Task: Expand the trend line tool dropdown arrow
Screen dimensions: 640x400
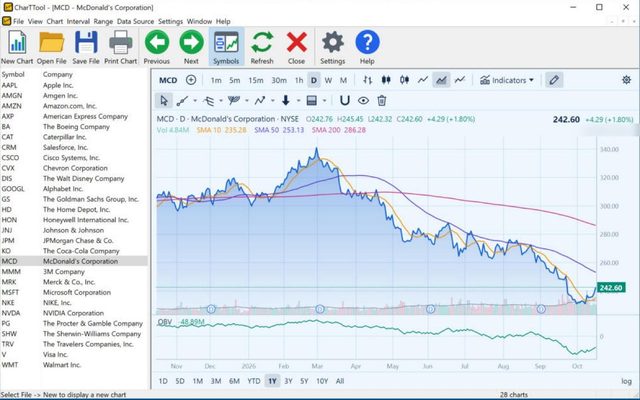Action: [x=195, y=100]
